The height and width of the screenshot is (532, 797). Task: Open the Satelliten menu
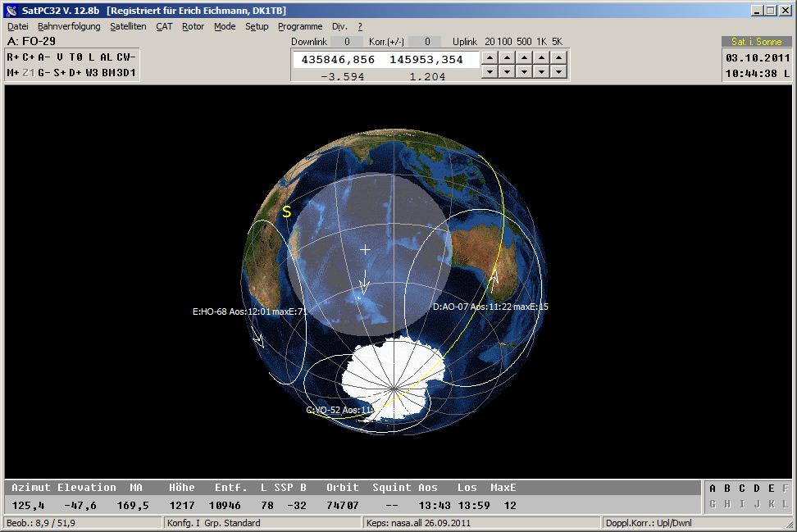pyautogui.click(x=128, y=26)
